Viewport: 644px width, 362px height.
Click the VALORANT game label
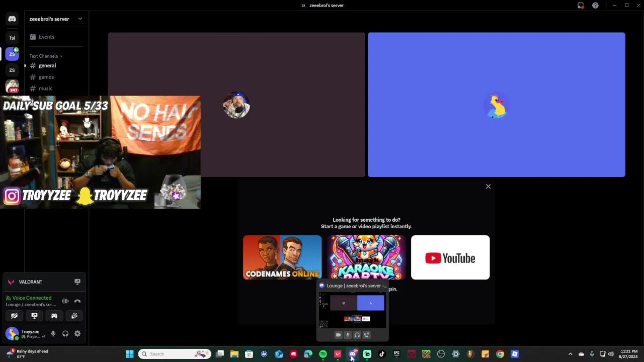click(30, 282)
